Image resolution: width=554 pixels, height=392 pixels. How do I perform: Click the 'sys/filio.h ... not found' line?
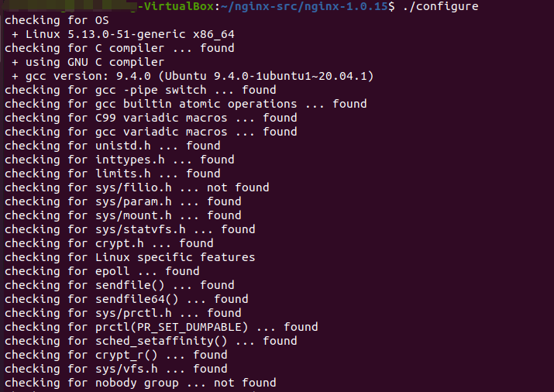(x=137, y=187)
